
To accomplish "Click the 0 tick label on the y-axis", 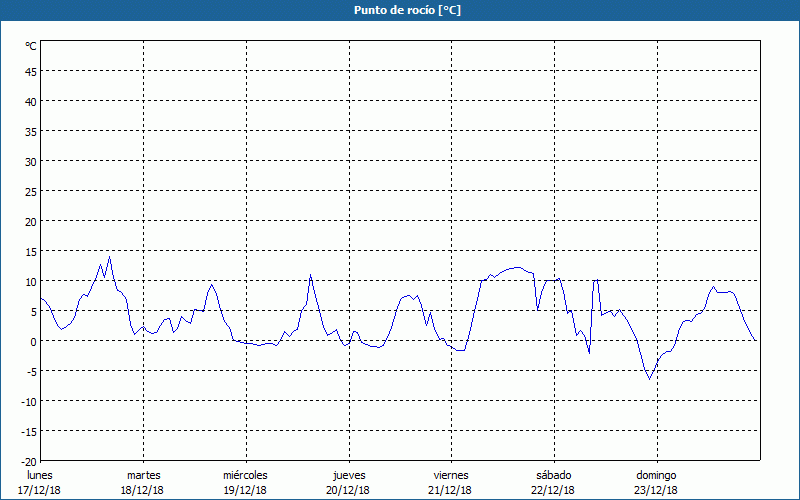I will point(34,341).
